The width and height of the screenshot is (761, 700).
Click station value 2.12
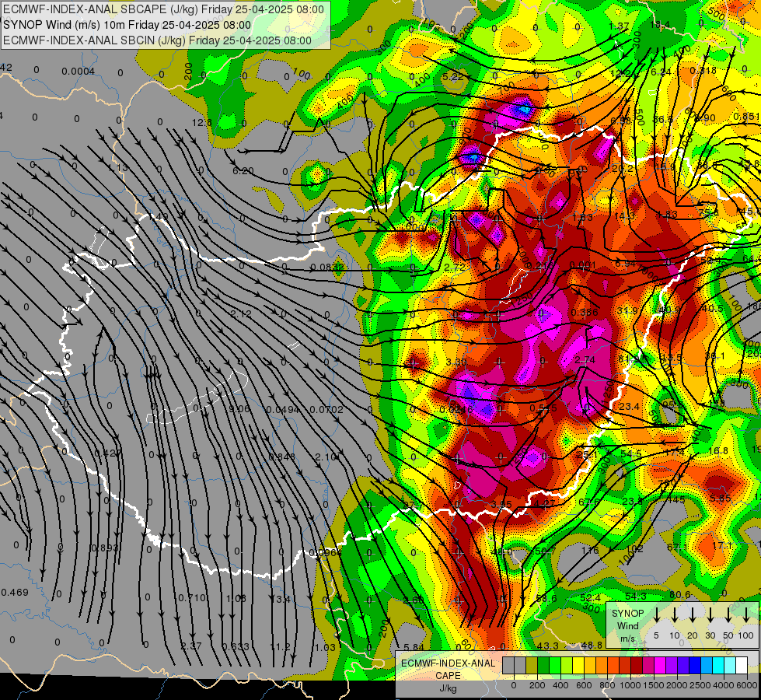(x=241, y=313)
